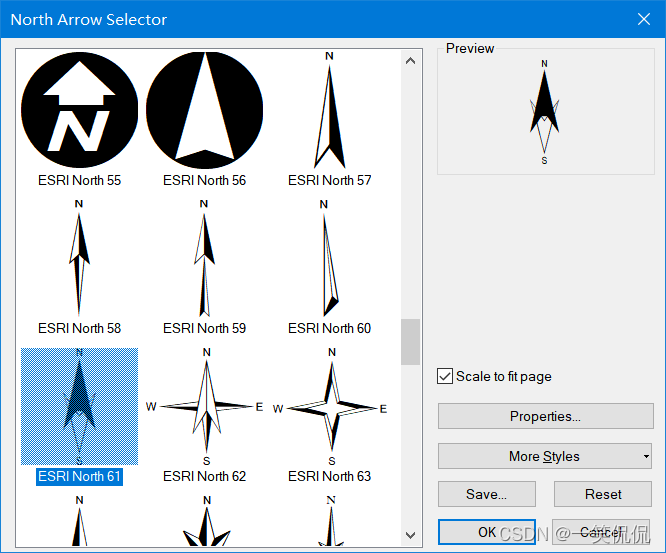Click the ESRI North 59 label
Viewport: 666px width, 553px height.
(x=204, y=328)
